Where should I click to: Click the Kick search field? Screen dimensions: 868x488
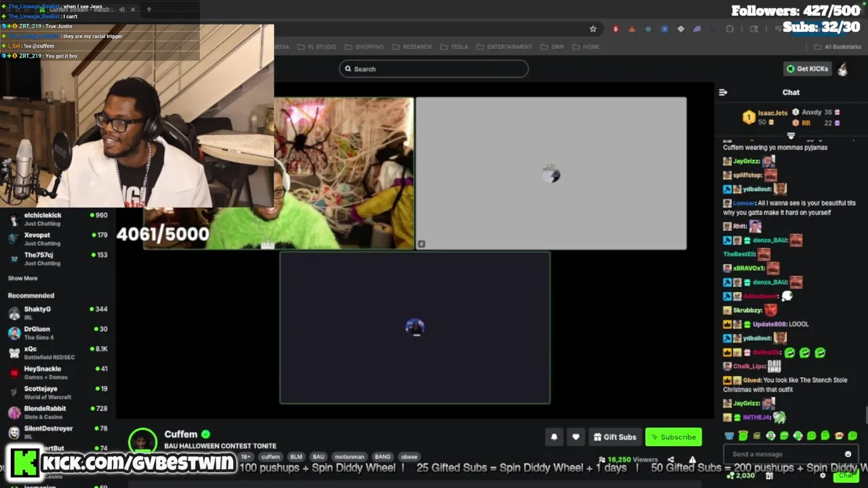coord(434,68)
